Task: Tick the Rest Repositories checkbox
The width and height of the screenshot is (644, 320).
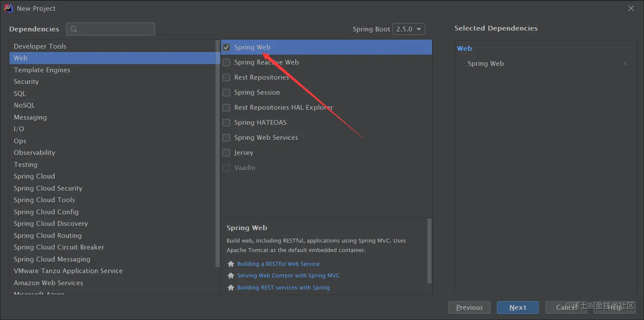Action: pyautogui.click(x=226, y=77)
